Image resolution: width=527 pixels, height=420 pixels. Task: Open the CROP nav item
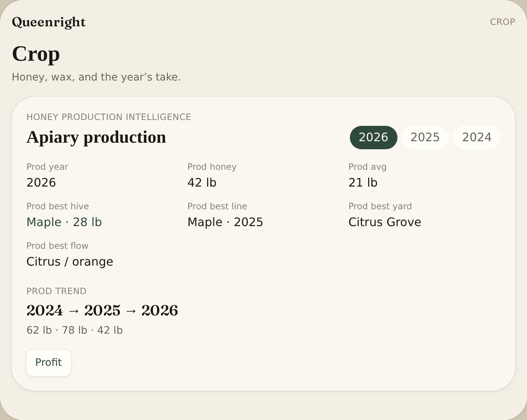click(x=502, y=22)
